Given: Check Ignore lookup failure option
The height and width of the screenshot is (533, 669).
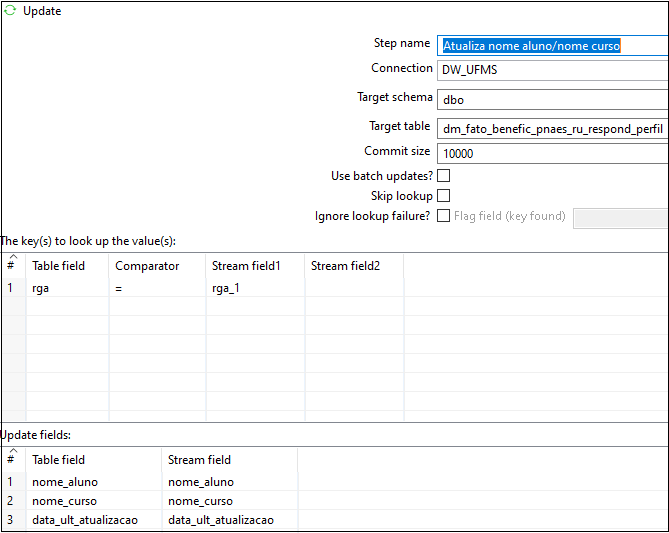Looking at the screenshot, I should pyautogui.click(x=443, y=216).
